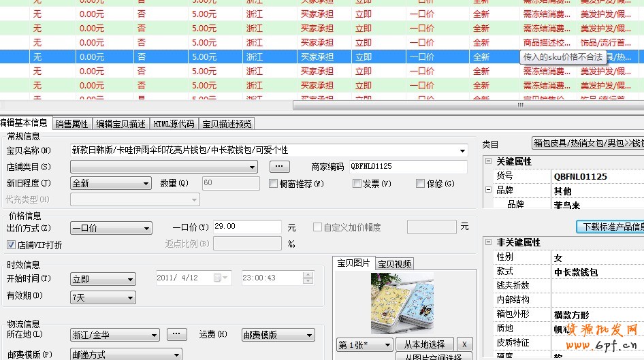Enable the 橱窗推荐 checkbox
Image resolution: width=644 pixels, height=360 pixels.
(274, 184)
